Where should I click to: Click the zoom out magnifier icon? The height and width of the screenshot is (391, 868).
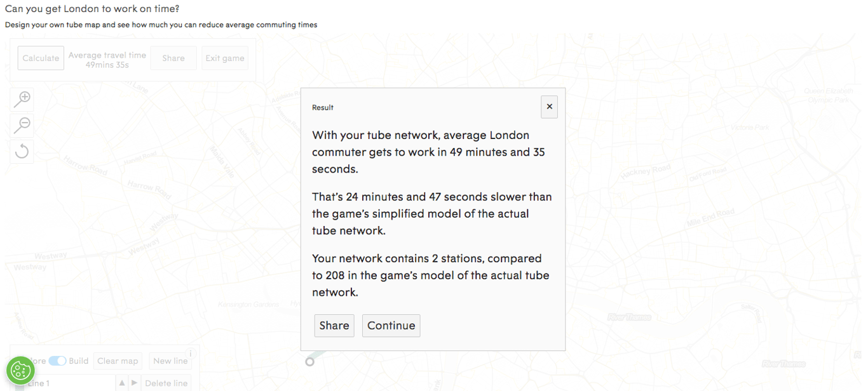click(x=22, y=125)
